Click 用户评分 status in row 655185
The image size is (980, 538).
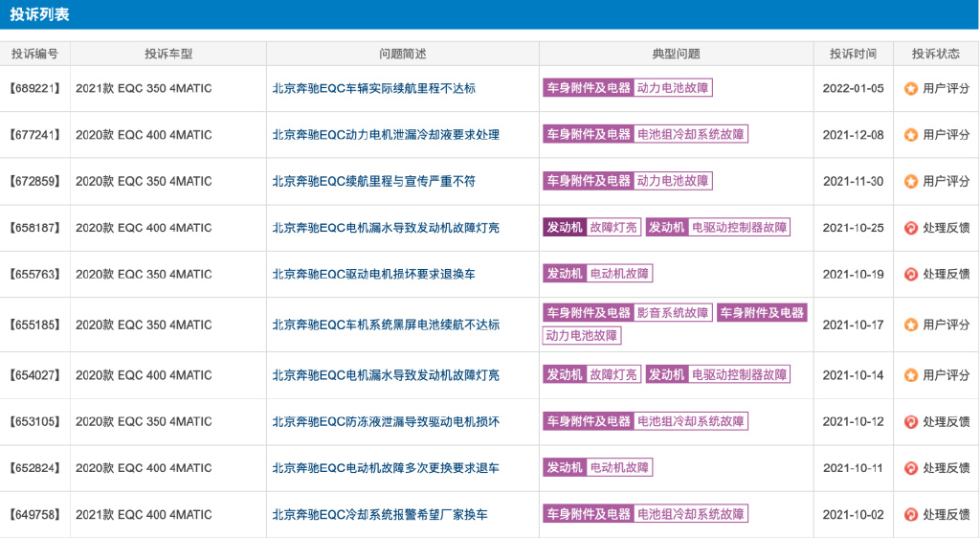click(947, 325)
